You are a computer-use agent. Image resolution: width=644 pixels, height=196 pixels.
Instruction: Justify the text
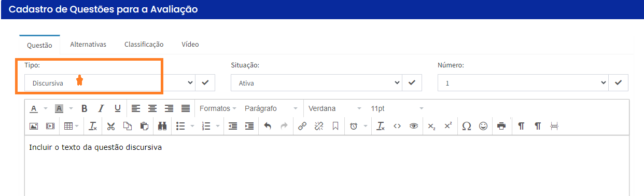coord(186,108)
